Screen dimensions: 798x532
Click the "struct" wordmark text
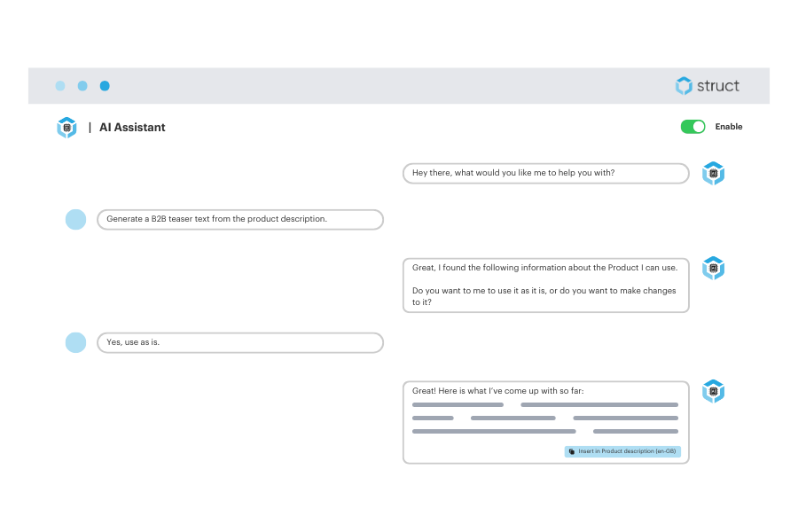coord(718,86)
